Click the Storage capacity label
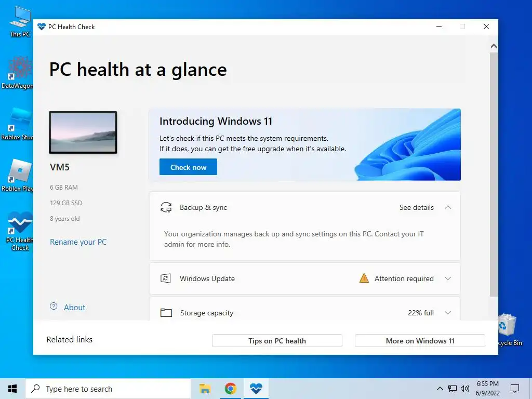 [207, 313]
